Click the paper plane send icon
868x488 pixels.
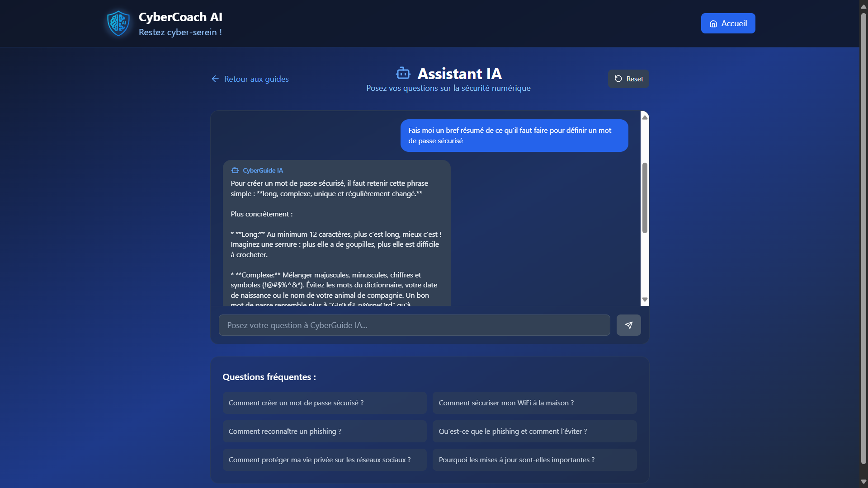pyautogui.click(x=628, y=325)
